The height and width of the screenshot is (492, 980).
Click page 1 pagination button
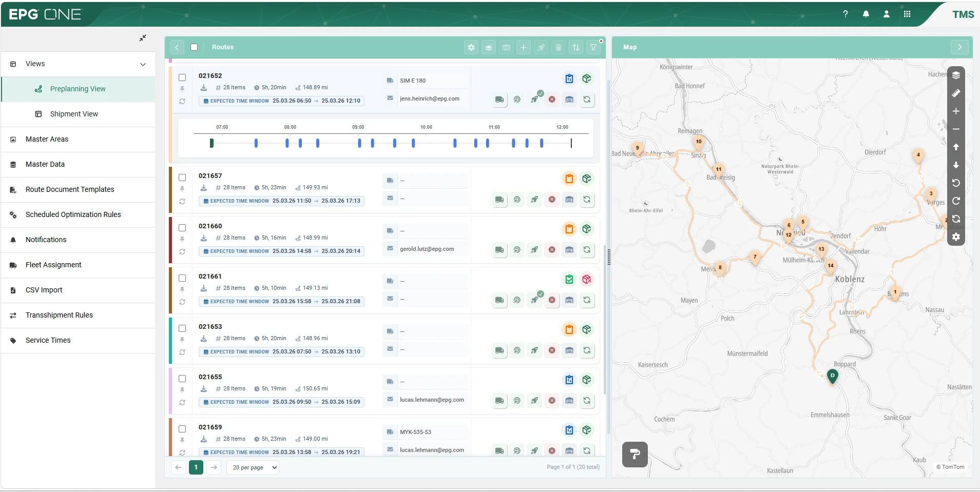click(196, 467)
